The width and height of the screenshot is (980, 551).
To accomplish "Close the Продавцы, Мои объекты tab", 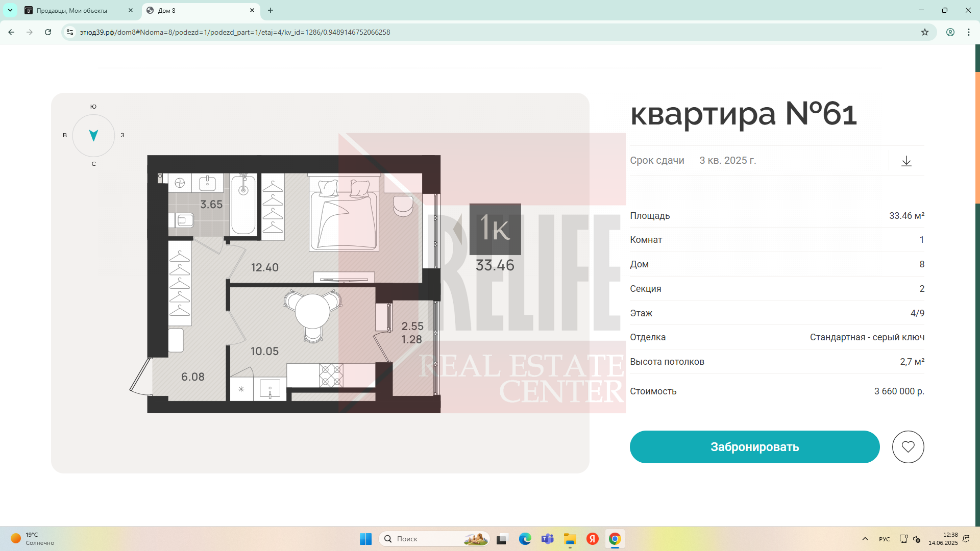I will tap(131, 10).
